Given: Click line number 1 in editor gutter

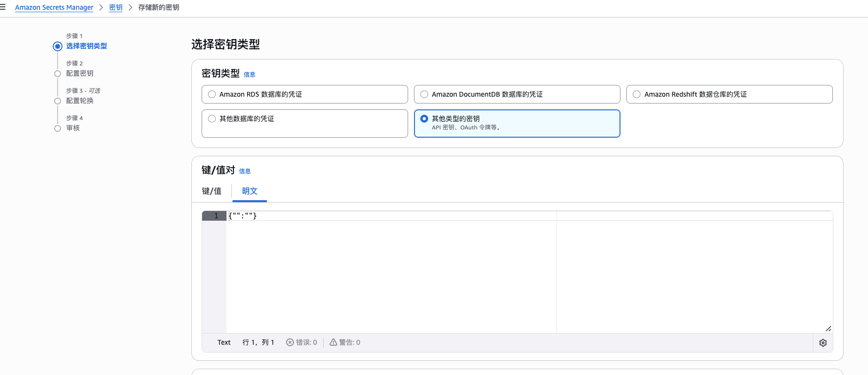Looking at the screenshot, I should click(214, 216).
